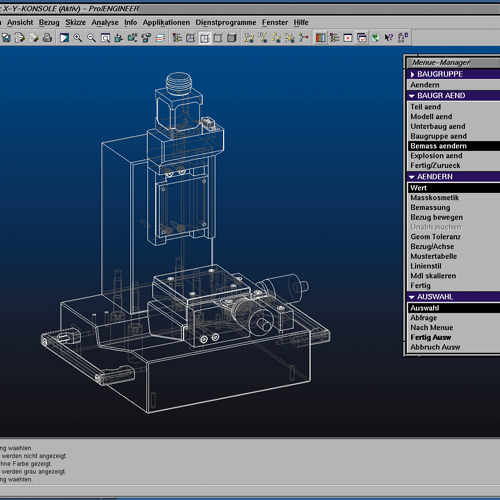Toggle spin center display icon
500x500 pixels.
pyautogui.click(x=303, y=38)
